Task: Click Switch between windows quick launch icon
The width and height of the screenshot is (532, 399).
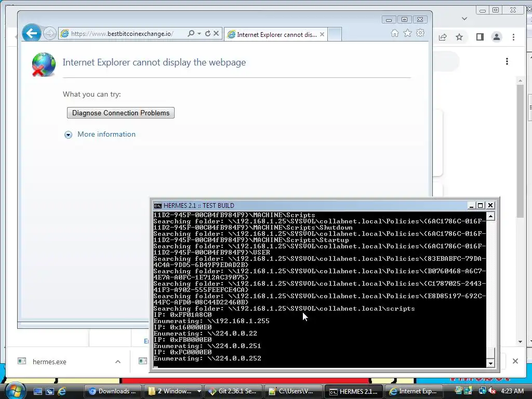Action: pos(49,391)
